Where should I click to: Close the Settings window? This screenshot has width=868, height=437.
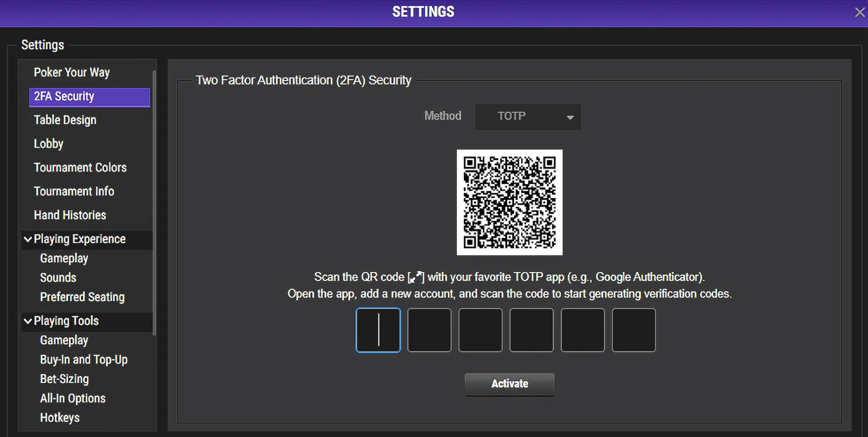click(859, 12)
